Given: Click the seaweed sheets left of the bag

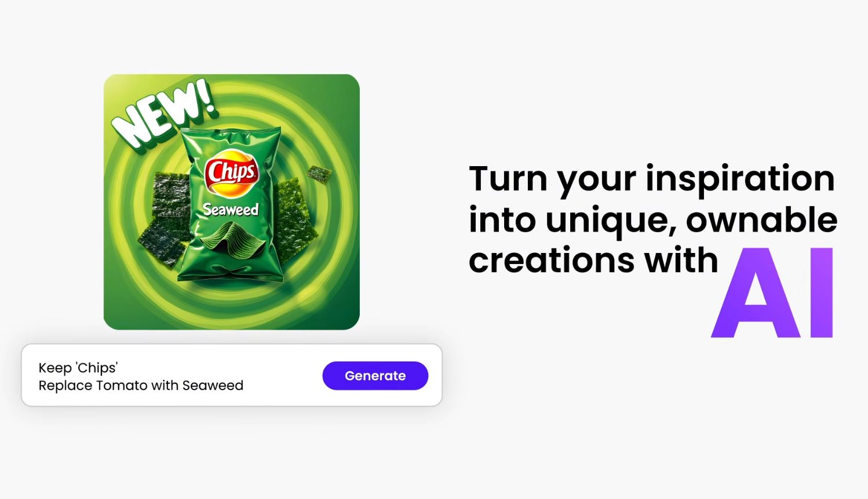Looking at the screenshot, I should coord(165,220).
